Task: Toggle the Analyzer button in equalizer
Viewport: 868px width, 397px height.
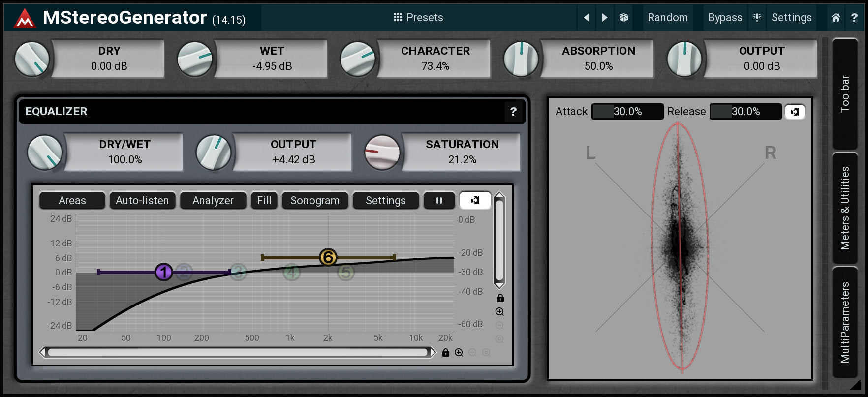Action: (213, 201)
